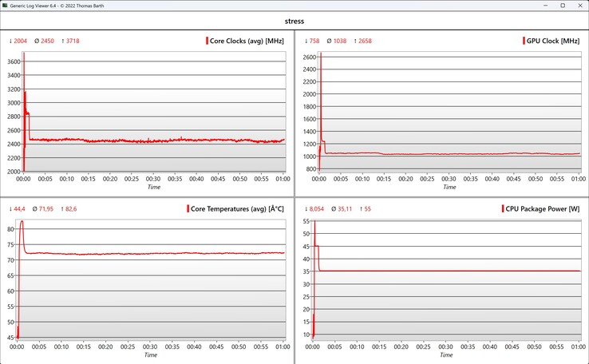Screen dimensions: 589x364
Task: Click the maximum value arrow in GPU Clock
Action: (362, 41)
